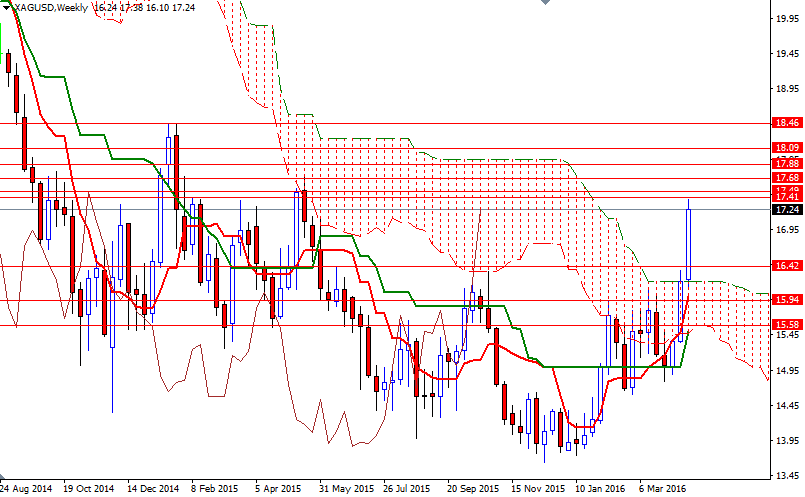Viewport: 805px width, 497px height.
Task: Click the 24 Aug 2014 date label
Action: [26, 488]
